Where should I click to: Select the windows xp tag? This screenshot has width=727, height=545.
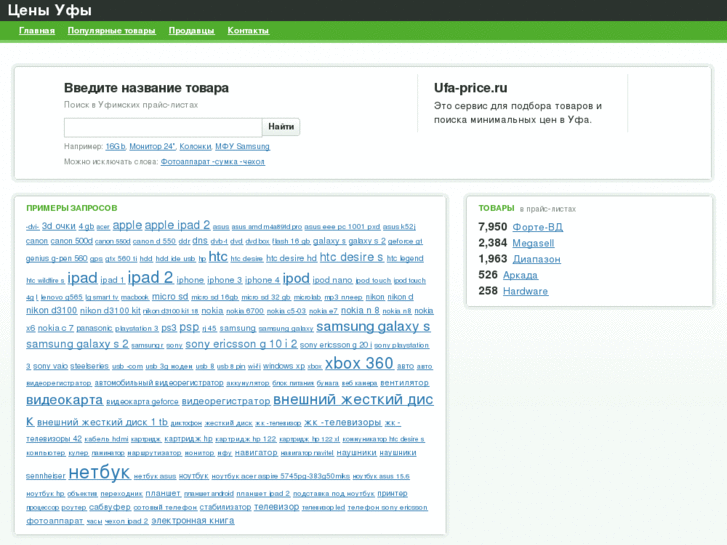point(284,366)
